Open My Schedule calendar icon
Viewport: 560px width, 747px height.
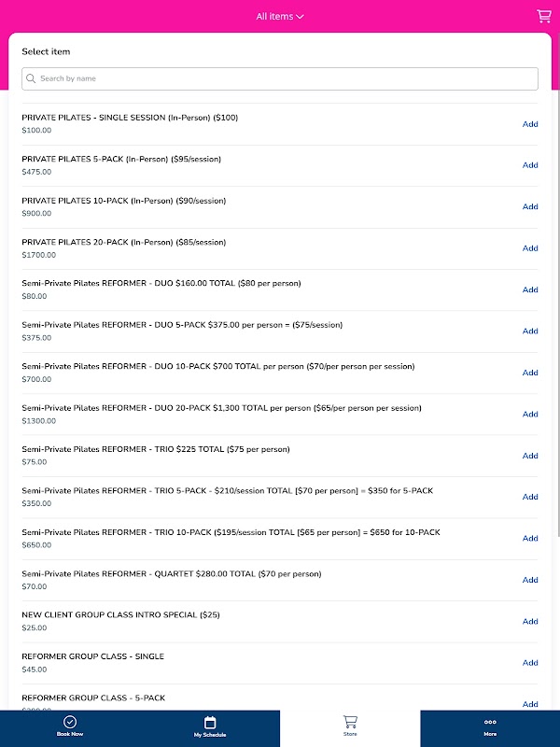[210, 722]
